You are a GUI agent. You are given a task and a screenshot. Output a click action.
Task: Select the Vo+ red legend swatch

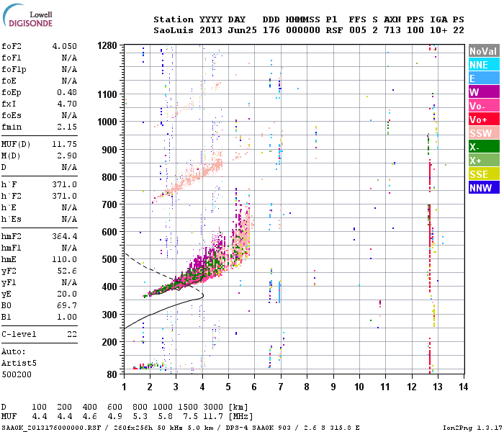(484, 120)
